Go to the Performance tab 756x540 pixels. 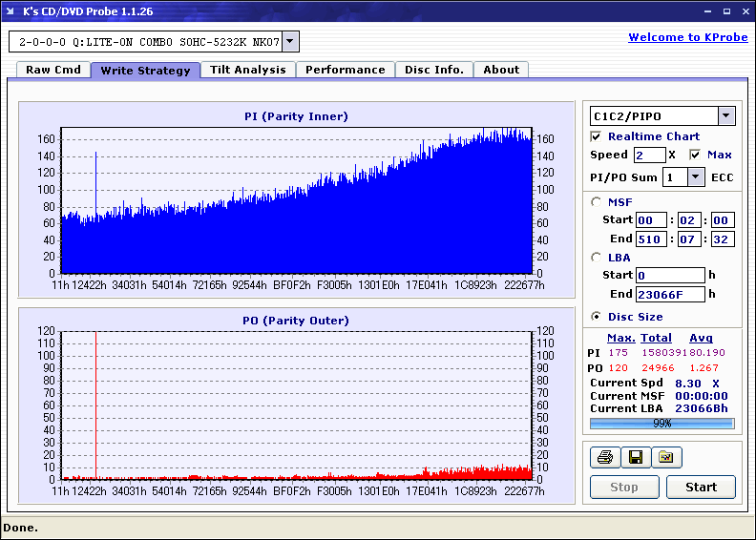coord(345,70)
